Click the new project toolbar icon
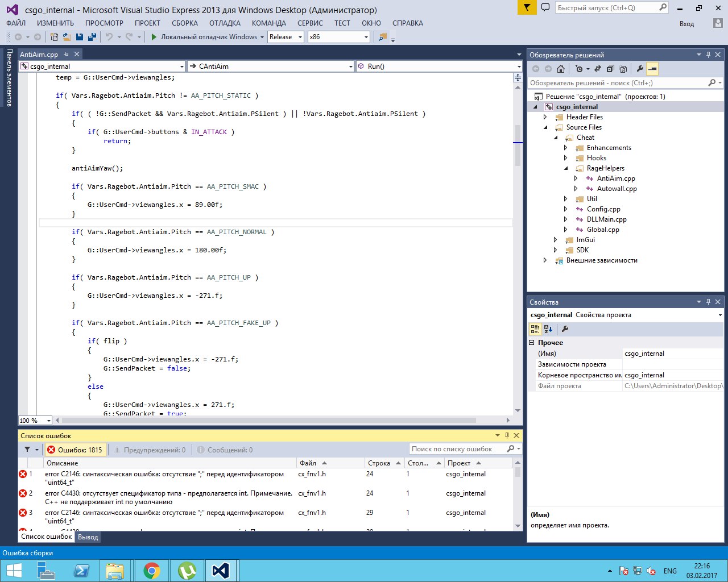 (54, 37)
